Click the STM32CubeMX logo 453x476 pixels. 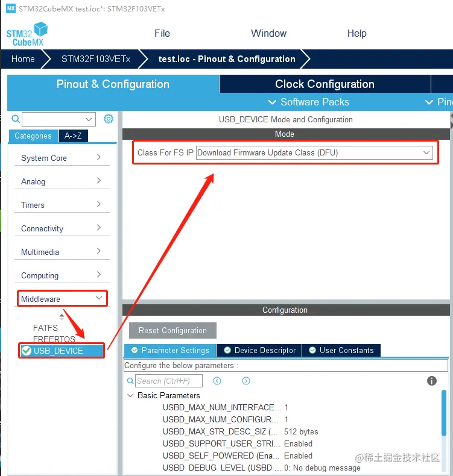[x=27, y=34]
